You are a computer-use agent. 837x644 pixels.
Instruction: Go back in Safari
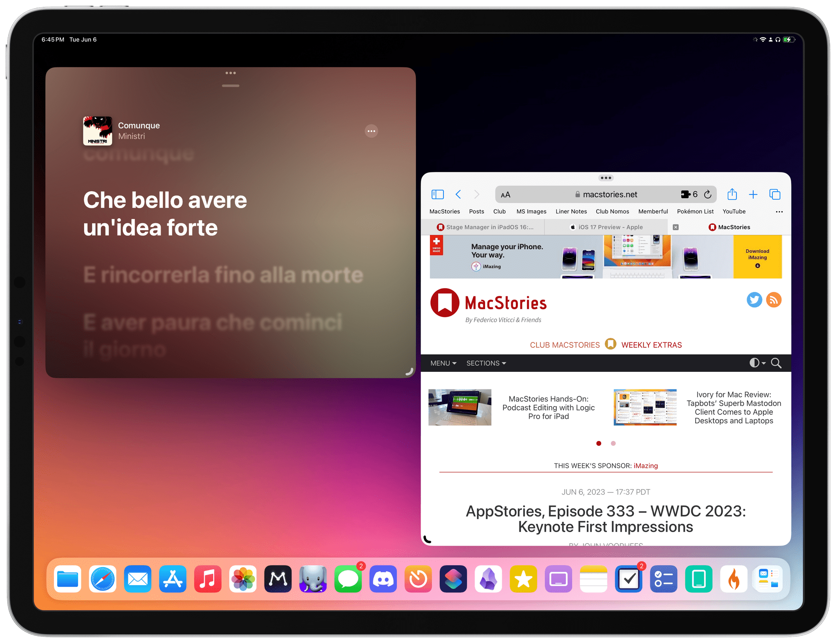458,195
